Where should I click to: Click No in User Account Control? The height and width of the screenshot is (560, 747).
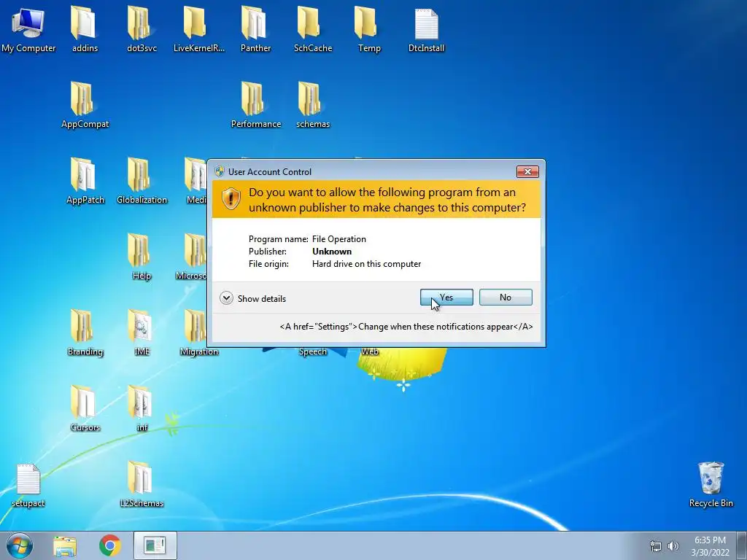click(x=506, y=297)
